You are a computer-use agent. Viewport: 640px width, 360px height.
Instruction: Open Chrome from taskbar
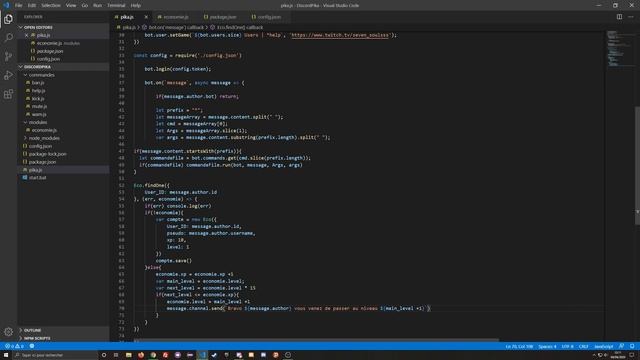coord(153,355)
